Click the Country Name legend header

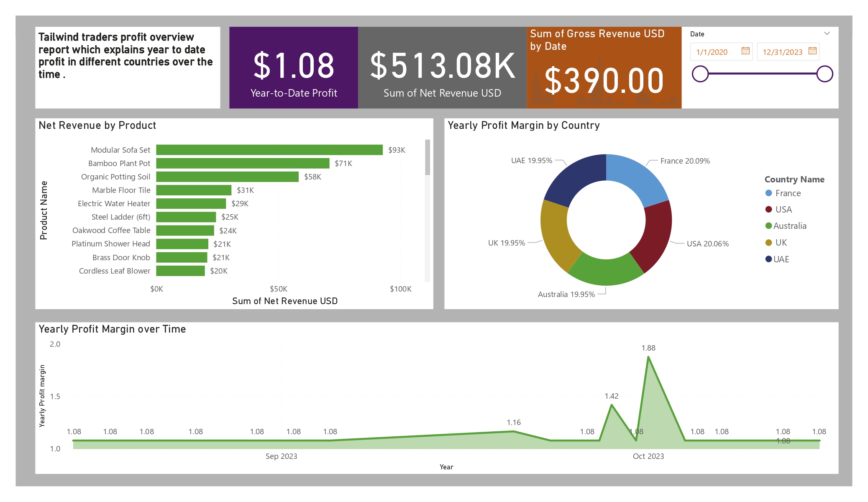pos(794,179)
